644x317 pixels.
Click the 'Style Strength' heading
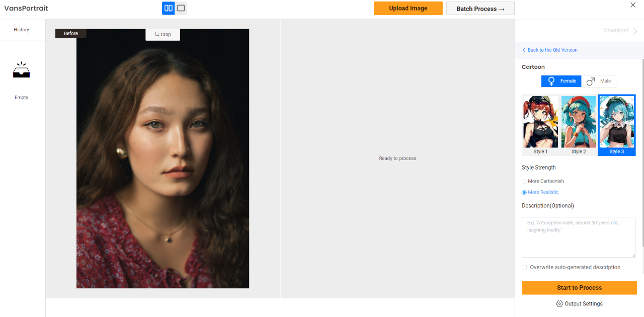pyautogui.click(x=539, y=168)
